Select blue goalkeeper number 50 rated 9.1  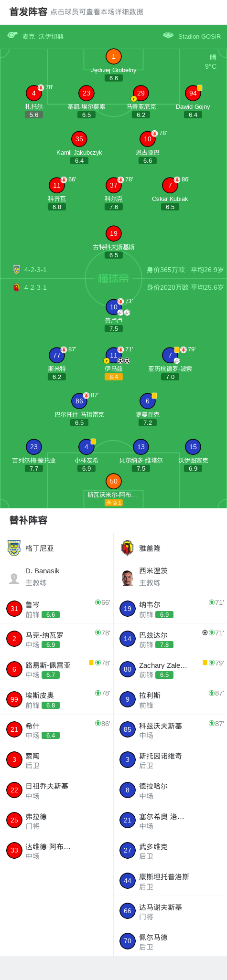[x=114, y=481]
